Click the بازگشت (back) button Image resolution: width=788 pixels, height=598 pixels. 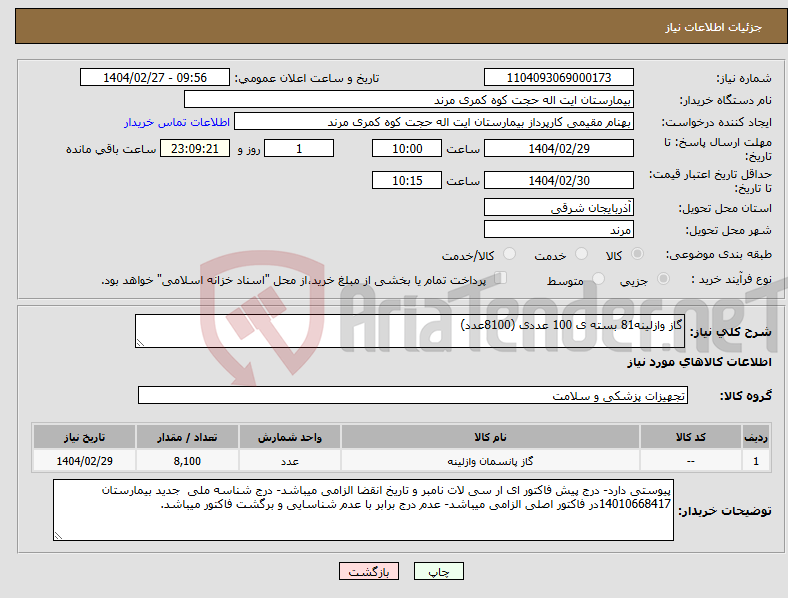(369, 571)
